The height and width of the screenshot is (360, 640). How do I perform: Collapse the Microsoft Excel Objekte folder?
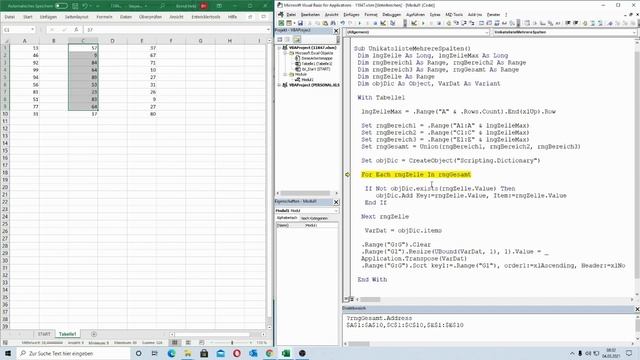286,53
